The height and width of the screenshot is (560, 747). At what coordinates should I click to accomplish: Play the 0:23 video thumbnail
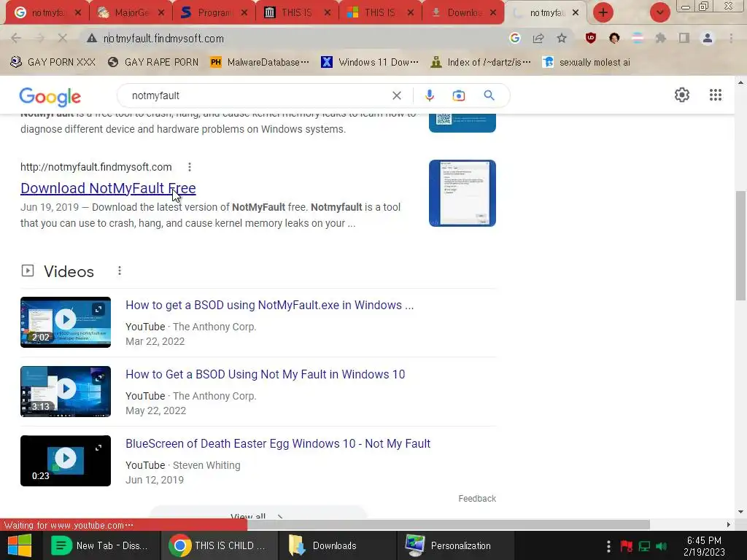[x=65, y=461]
